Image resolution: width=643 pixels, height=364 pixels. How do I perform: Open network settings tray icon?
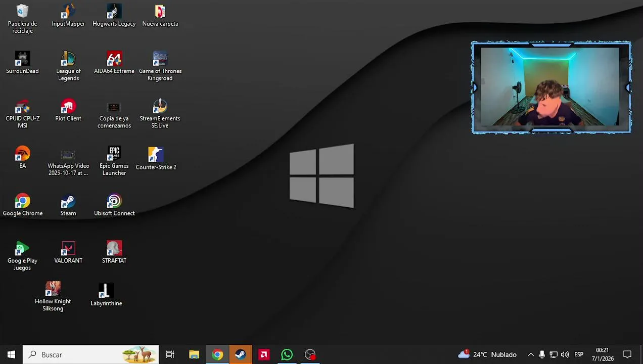[554, 354]
